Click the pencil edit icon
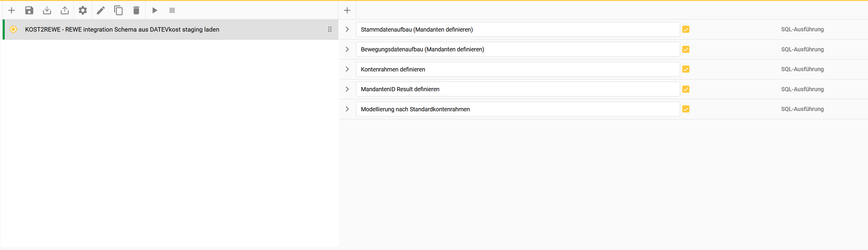Screen dimensions: 868x250 pyautogui.click(x=101, y=10)
